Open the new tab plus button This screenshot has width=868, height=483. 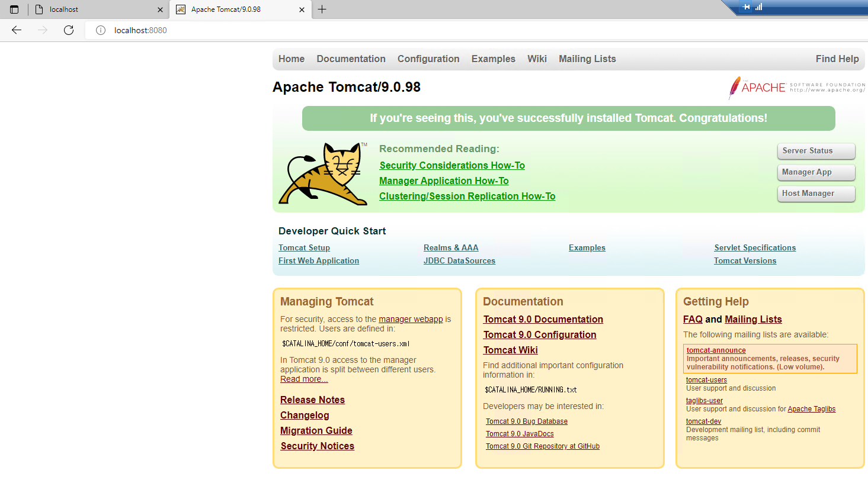click(x=322, y=9)
